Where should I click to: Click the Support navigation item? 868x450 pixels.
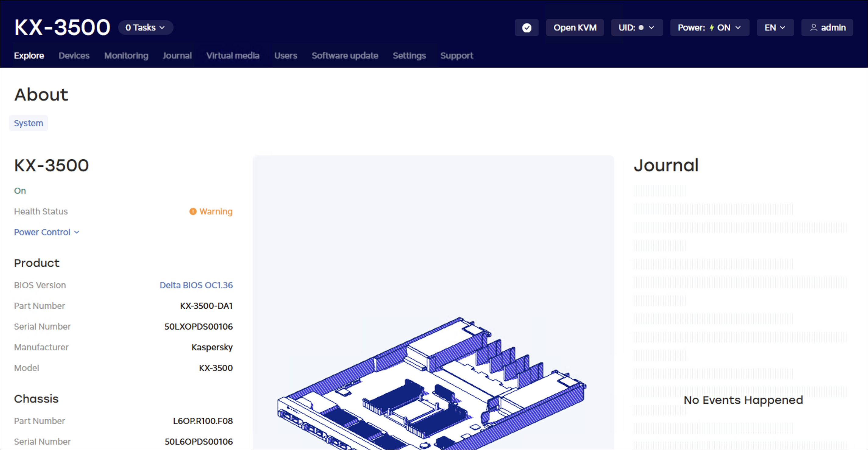tap(457, 55)
